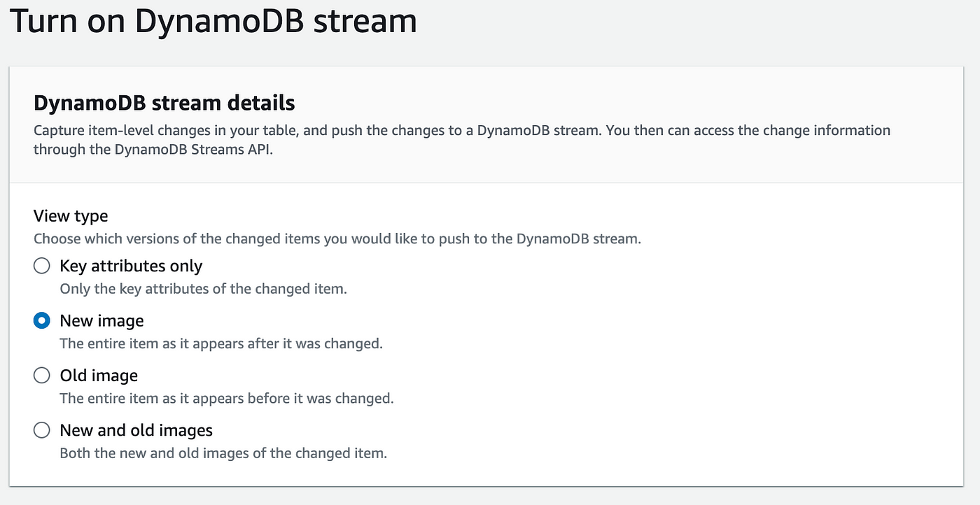Click the DynamoDB stream details heading
The height and width of the screenshot is (505, 980).
click(x=164, y=102)
